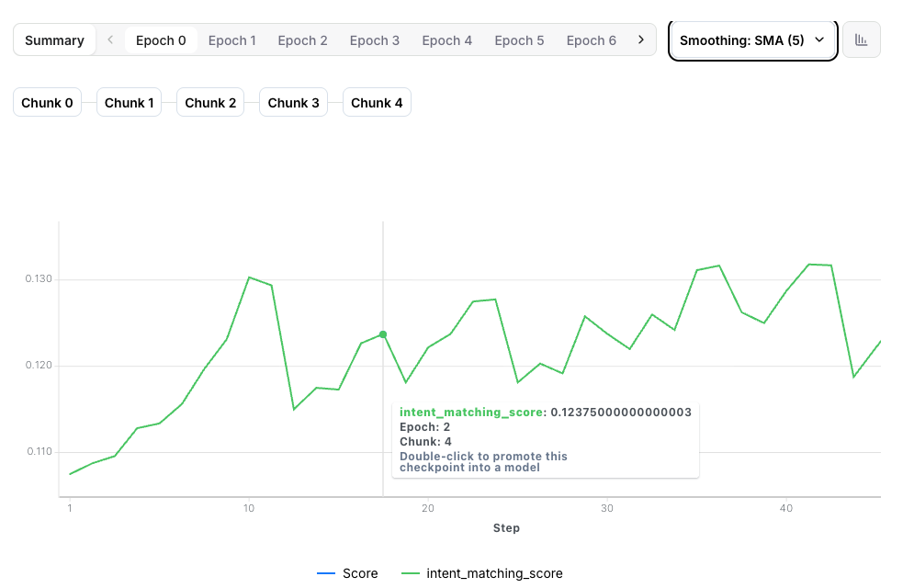Click the Chunk 1 button
This screenshot has width=914, height=588.
click(x=129, y=102)
